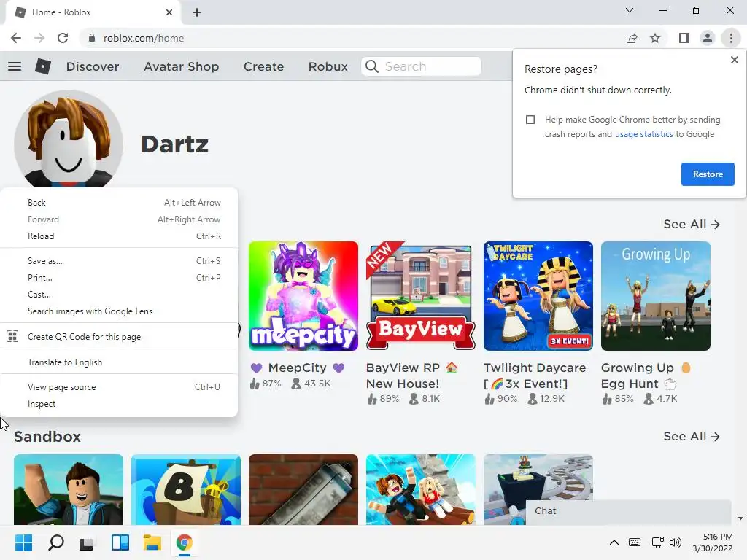Click the Chrome icon on taskbar

coord(185,542)
